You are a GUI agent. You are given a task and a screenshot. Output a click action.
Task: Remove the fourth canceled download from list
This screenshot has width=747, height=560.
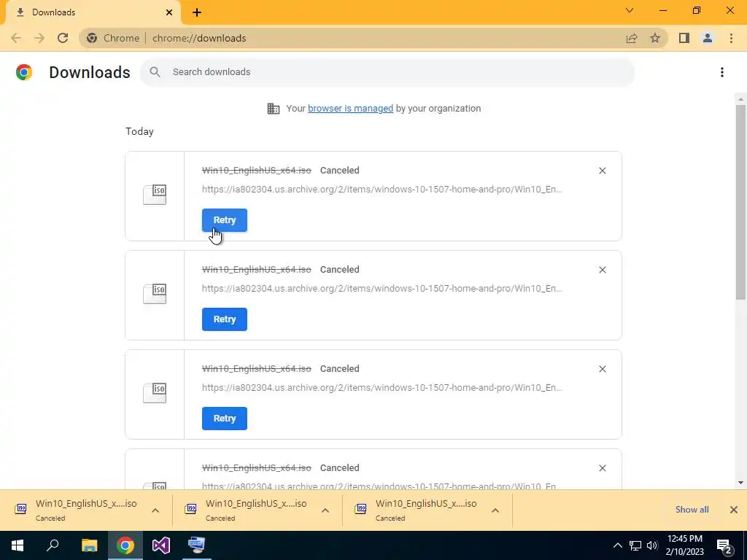(x=602, y=467)
